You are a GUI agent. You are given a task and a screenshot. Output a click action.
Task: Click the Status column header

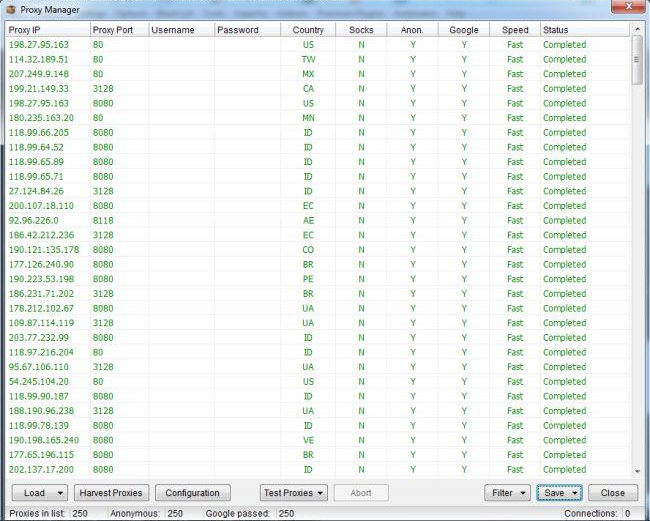[x=585, y=30]
